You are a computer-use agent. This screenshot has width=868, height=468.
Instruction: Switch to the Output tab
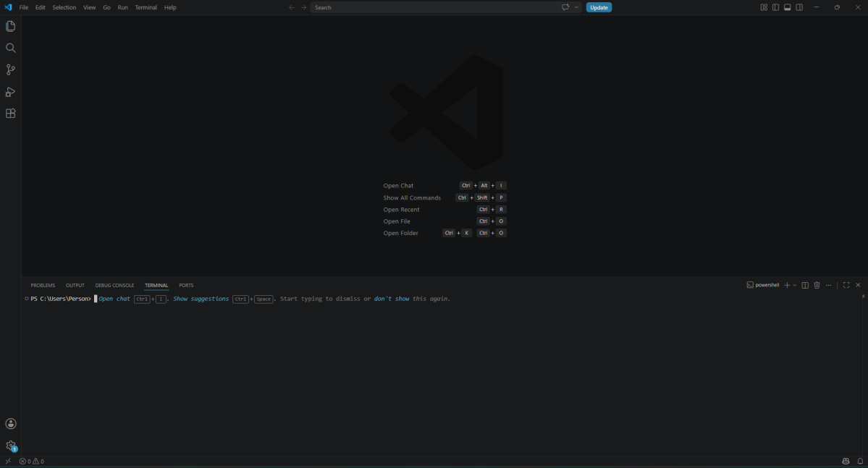pos(75,286)
